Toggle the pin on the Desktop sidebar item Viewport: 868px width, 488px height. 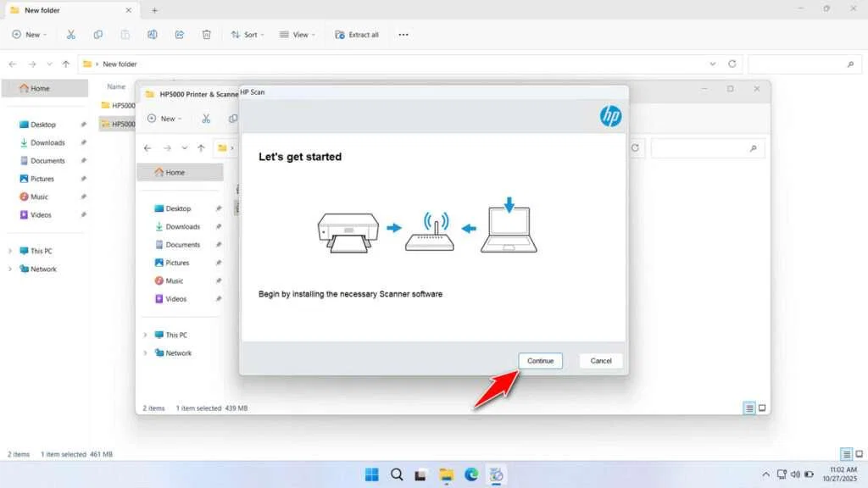tap(84, 124)
